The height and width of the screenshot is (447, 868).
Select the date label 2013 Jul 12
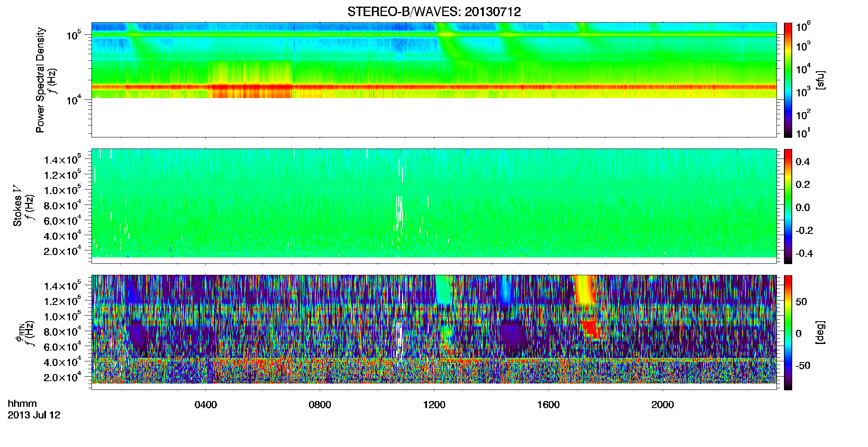[34, 415]
